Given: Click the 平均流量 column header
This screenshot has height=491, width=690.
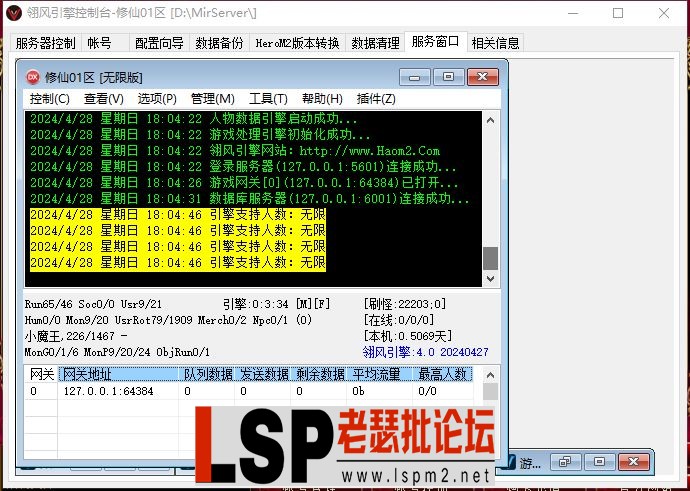Looking at the screenshot, I should tap(380, 374).
